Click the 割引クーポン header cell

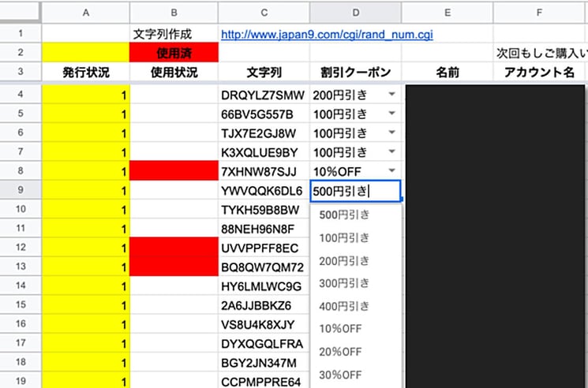point(355,73)
